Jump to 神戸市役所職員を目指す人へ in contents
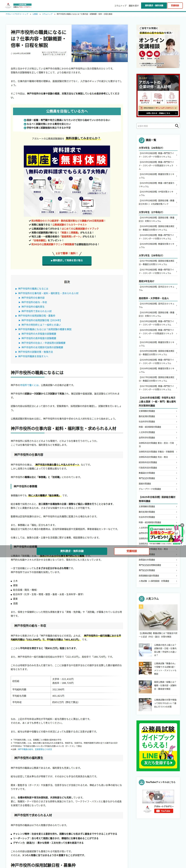This screenshot has height=868, width=186. click(x=33, y=356)
